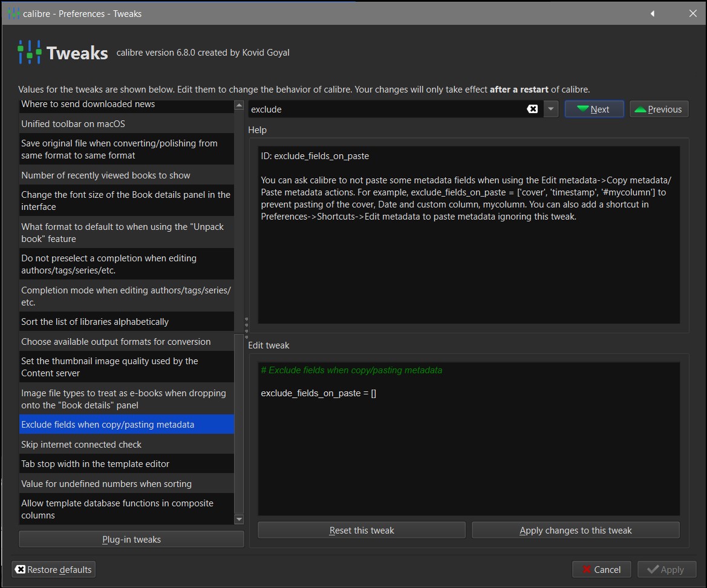Click the calibre icon in the title bar

click(13, 13)
